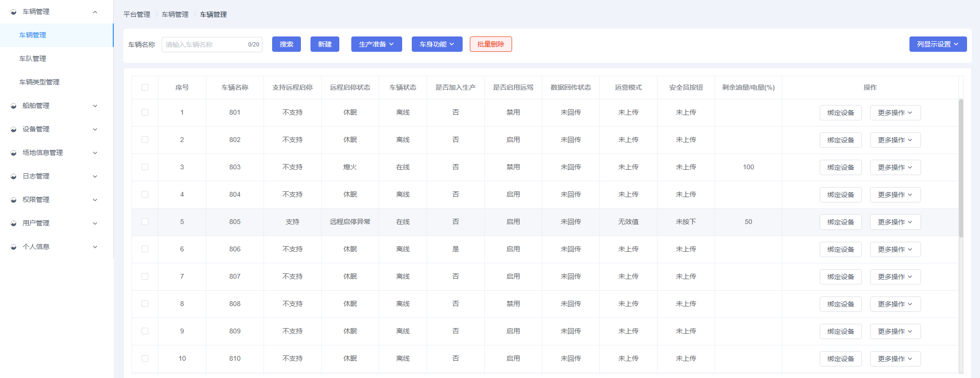980x378 pixels.
Task: Expand the 个人信息 menu chevron
Action: (95, 247)
